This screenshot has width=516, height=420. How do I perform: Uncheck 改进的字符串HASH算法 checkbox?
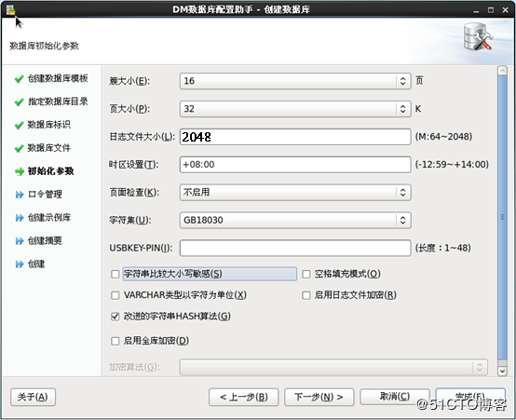pos(115,317)
